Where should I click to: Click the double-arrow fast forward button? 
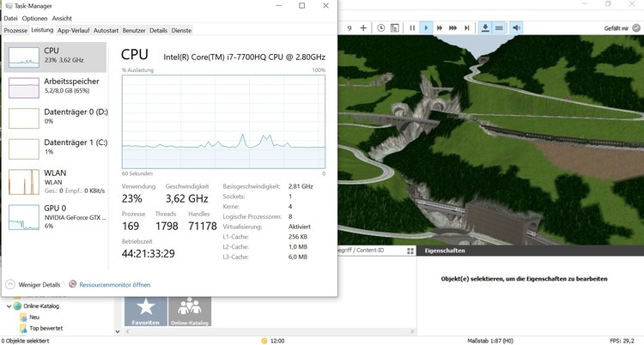click(x=440, y=27)
